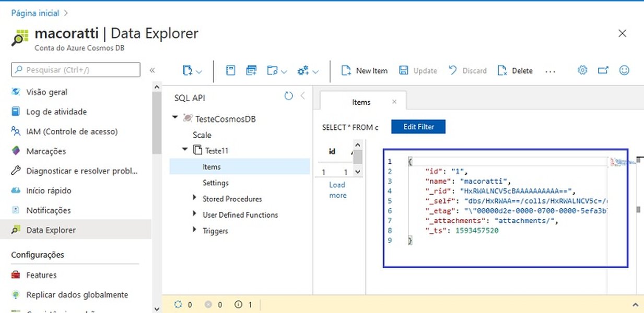
Task: Open Scale under TesteCosmosDB
Action: click(202, 135)
